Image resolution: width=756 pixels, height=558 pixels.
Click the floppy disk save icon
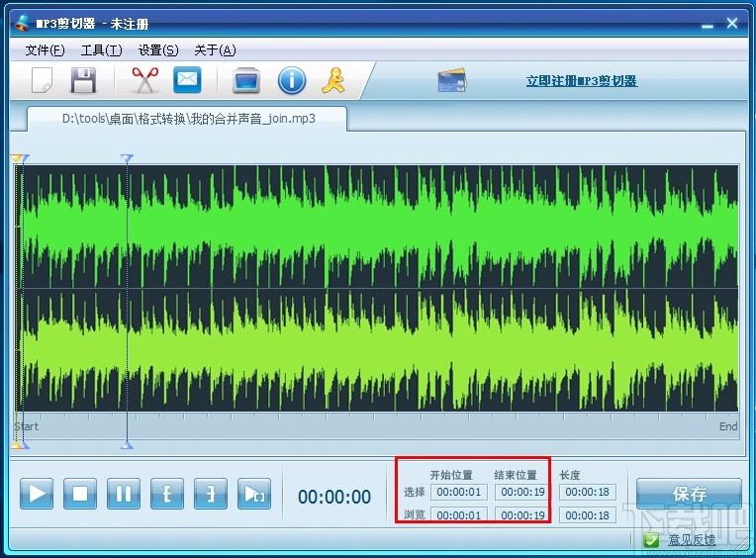pos(83,80)
